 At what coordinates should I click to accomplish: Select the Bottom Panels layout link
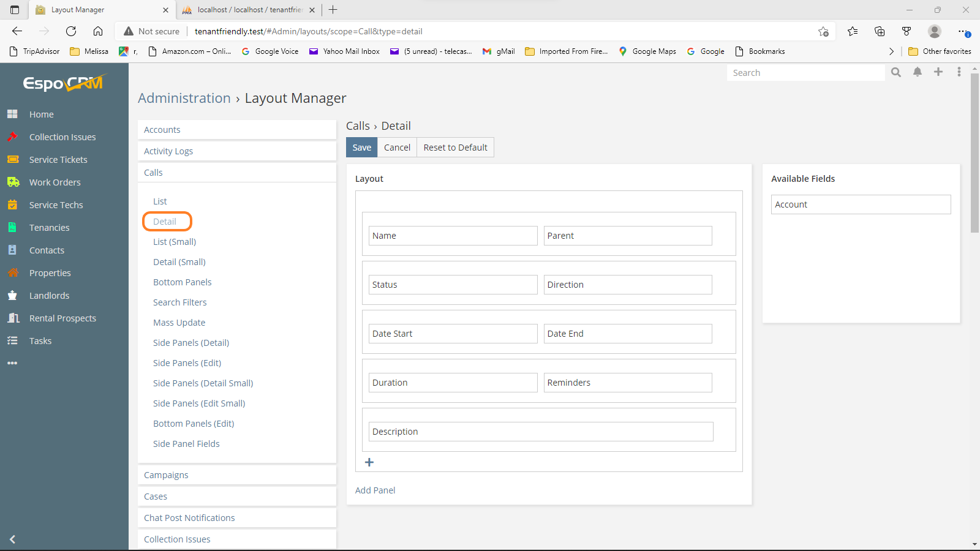click(182, 282)
